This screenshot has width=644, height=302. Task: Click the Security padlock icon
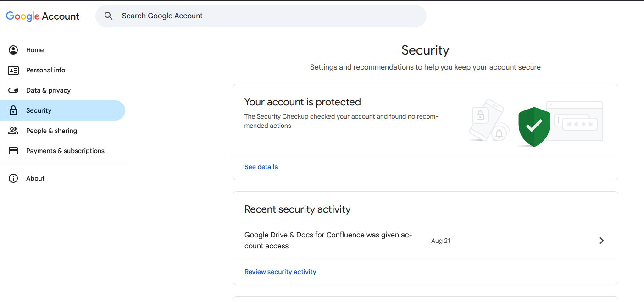(x=13, y=110)
